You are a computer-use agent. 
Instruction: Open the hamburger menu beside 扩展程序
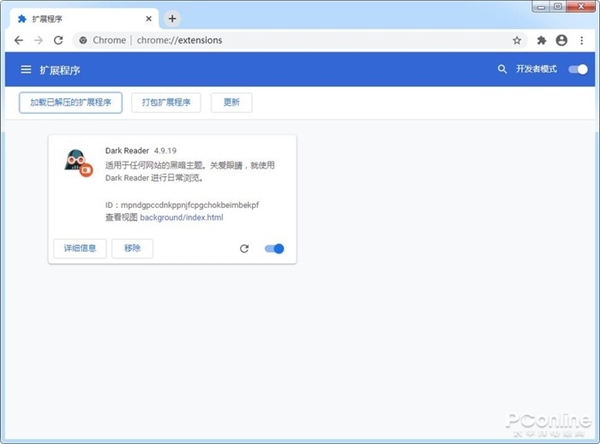pos(26,70)
